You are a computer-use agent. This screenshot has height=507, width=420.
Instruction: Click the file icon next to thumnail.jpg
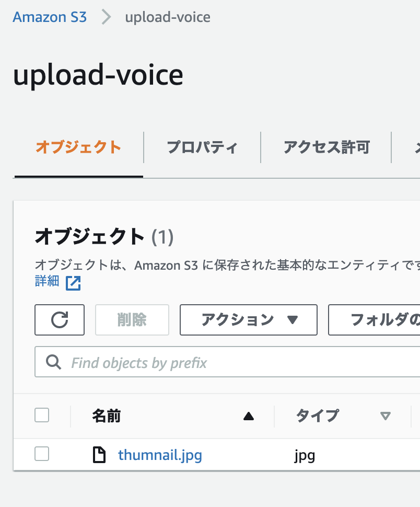click(99, 455)
